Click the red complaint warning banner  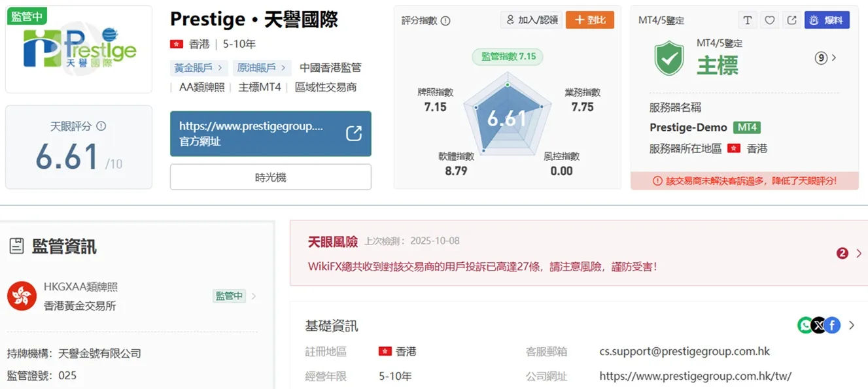(744, 180)
